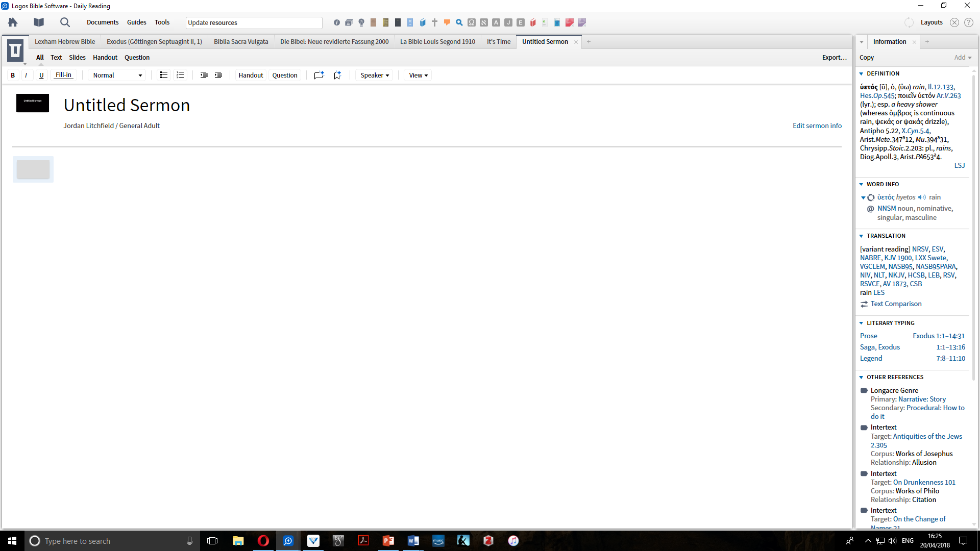Click the add slide icon

(x=319, y=75)
